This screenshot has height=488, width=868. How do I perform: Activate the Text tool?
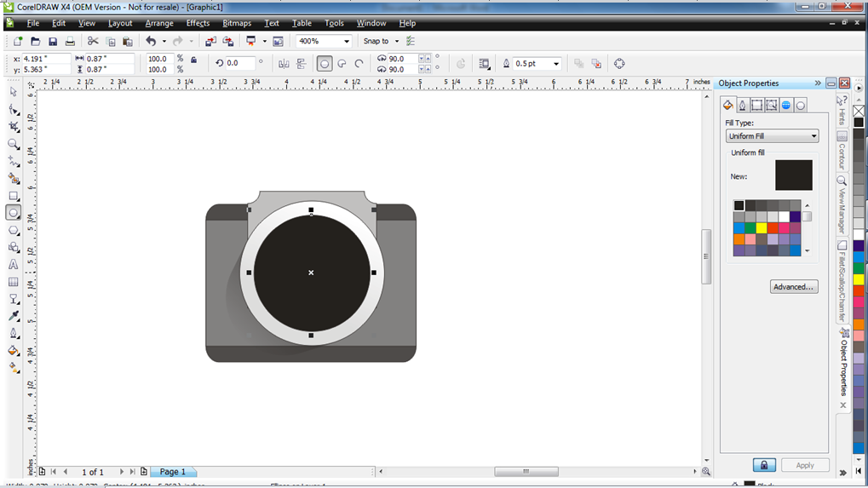tap(14, 265)
